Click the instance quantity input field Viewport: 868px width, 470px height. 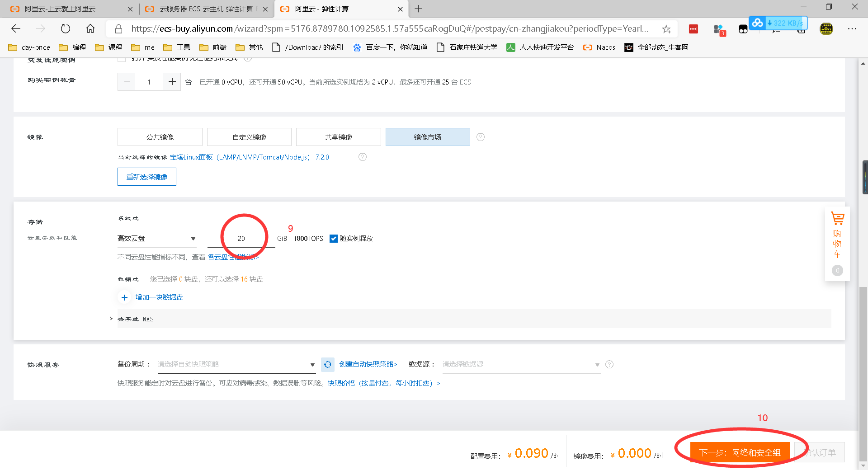[x=149, y=82]
